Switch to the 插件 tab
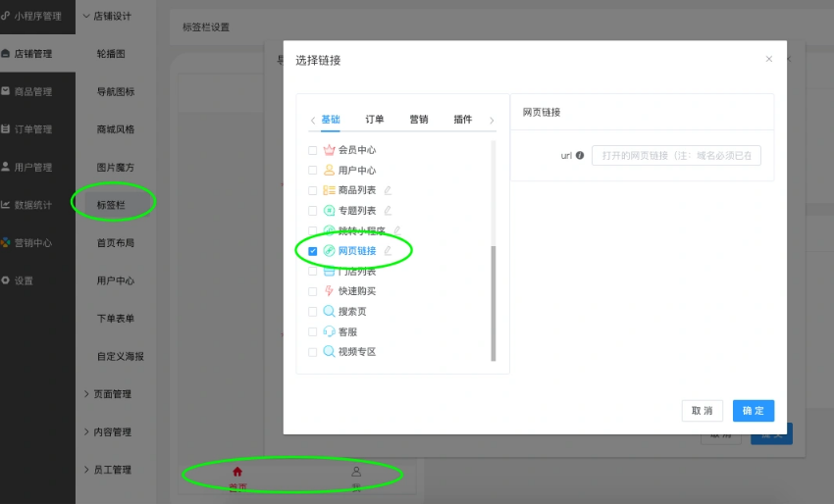 (463, 119)
